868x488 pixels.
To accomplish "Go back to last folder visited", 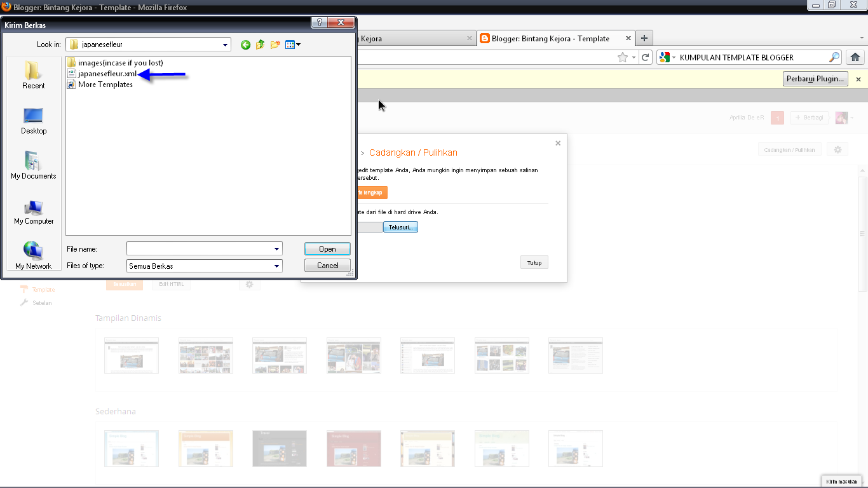I will [245, 44].
